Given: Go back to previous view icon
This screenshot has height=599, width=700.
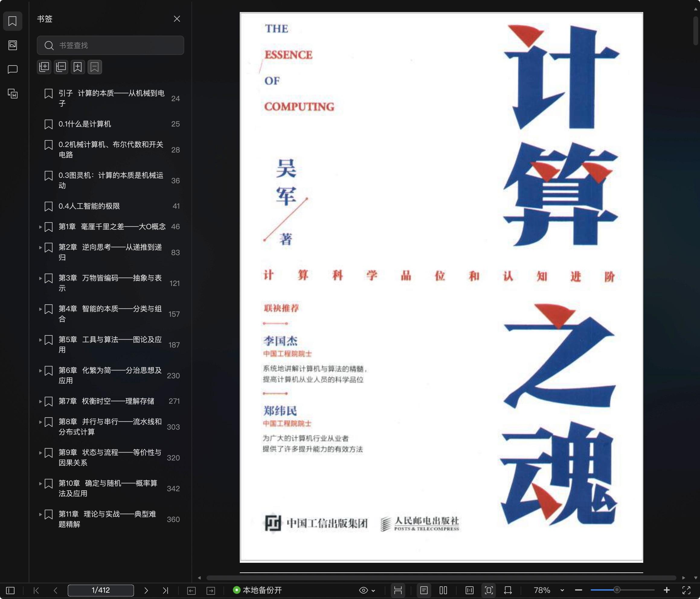Looking at the screenshot, I should [191, 591].
